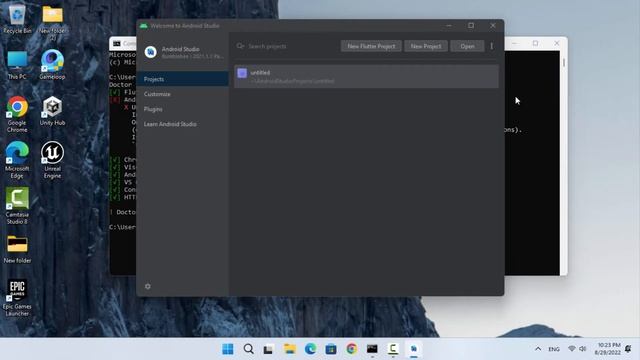
Task: Click the untitled project's purple icon
Action: click(x=242, y=73)
